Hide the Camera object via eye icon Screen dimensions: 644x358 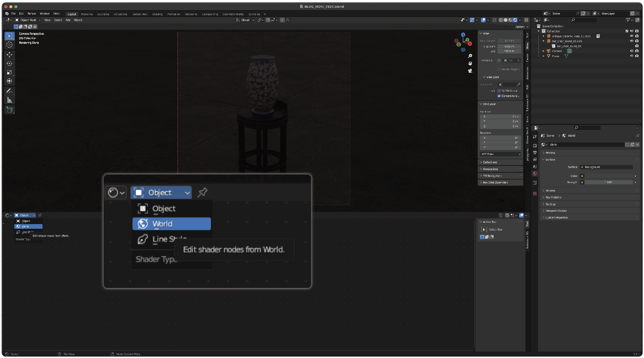pos(631,51)
